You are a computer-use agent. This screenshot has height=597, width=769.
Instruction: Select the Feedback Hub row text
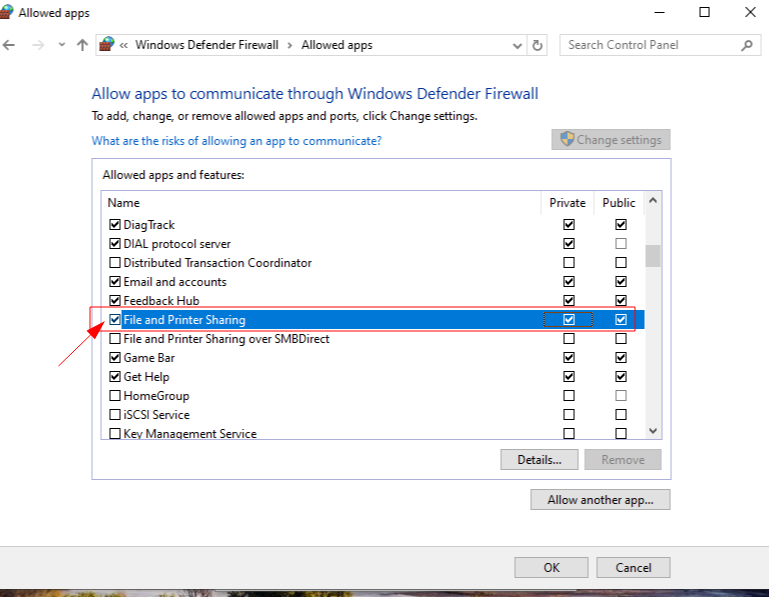coord(161,301)
